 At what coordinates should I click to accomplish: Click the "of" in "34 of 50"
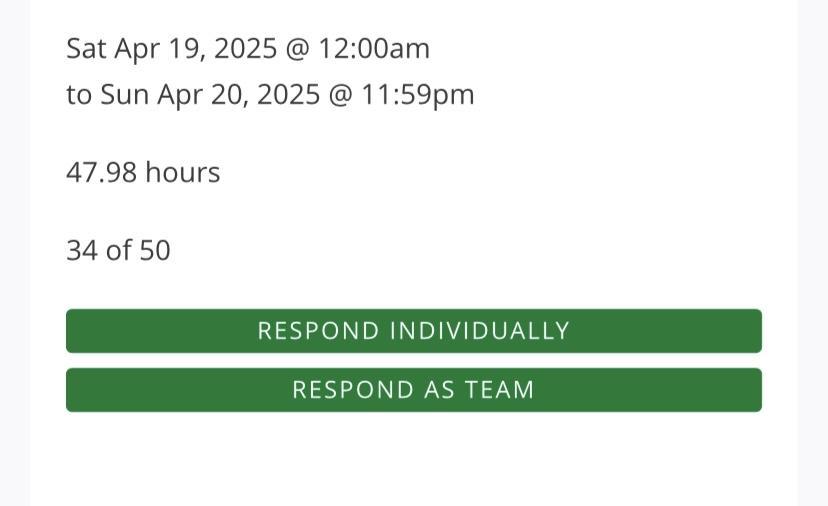[x=119, y=250]
